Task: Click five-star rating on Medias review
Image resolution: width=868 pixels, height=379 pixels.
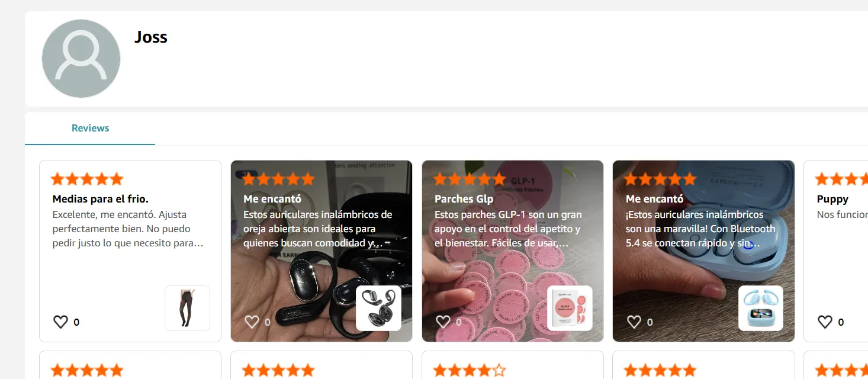Action: click(87, 179)
